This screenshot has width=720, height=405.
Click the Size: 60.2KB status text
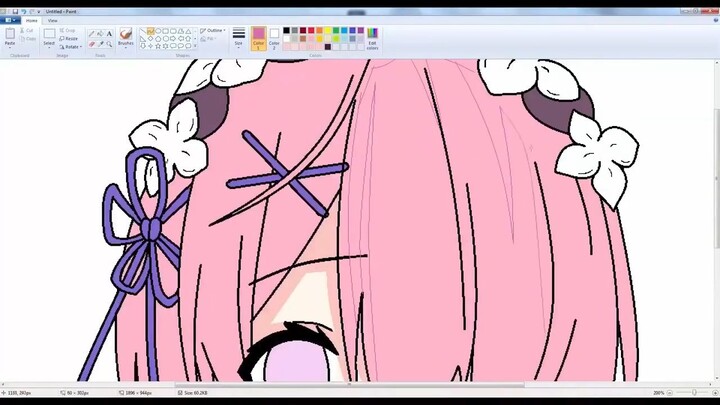click(x=196, y=393)
